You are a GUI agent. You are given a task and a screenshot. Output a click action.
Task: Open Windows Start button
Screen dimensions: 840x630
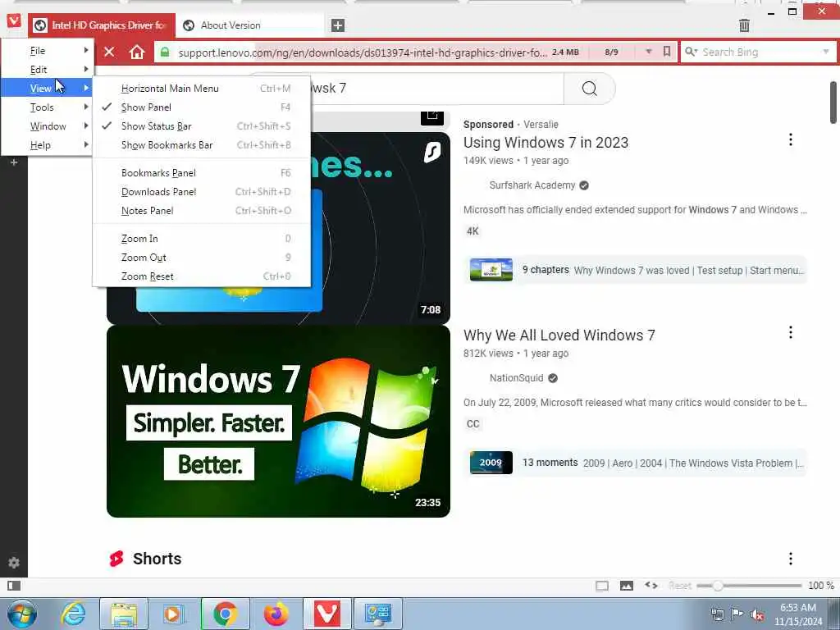[x=22, y=614]
